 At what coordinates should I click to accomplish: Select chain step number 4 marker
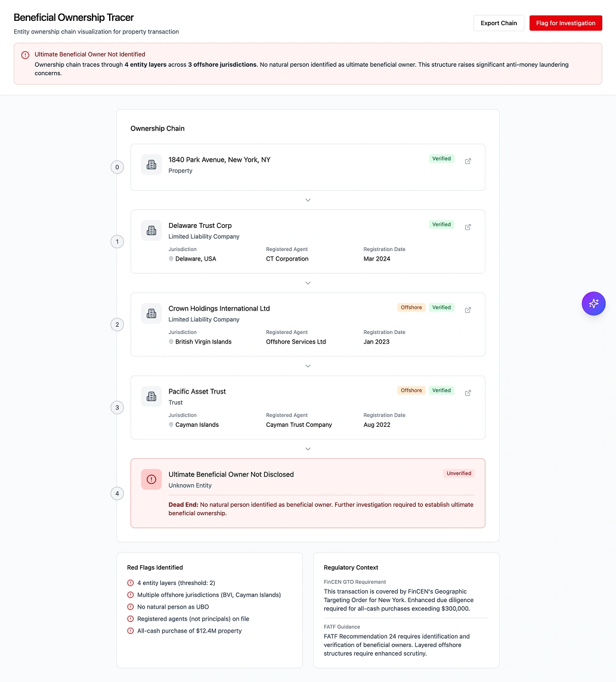pos(117,494)
